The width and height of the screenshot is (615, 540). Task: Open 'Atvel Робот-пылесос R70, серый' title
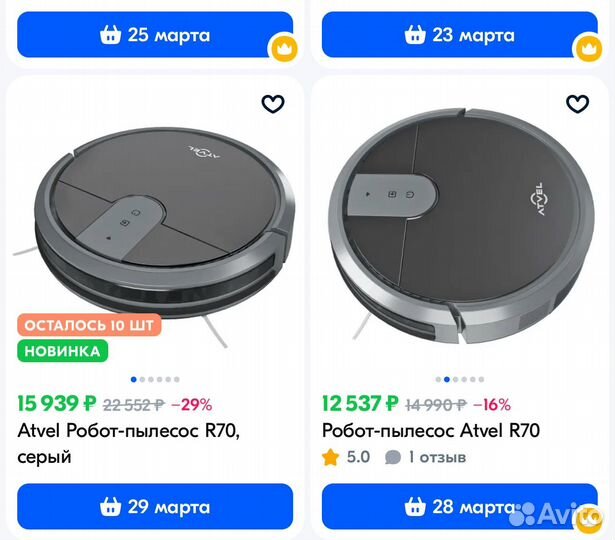pyautogui.click(x=129, y=444)
